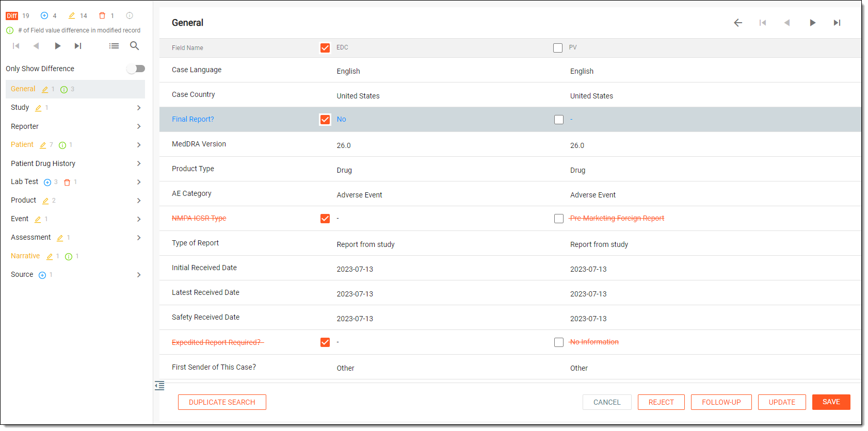
Task: Uncheck the EDC column header checkbox
Action: click(325, 48)
